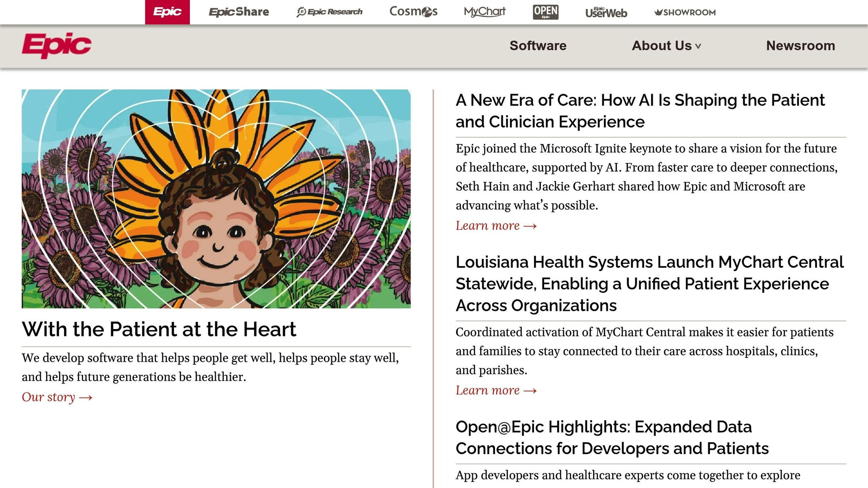Open the article about AI shaping patient experience
868x488 pixels.
click(640, 111)
